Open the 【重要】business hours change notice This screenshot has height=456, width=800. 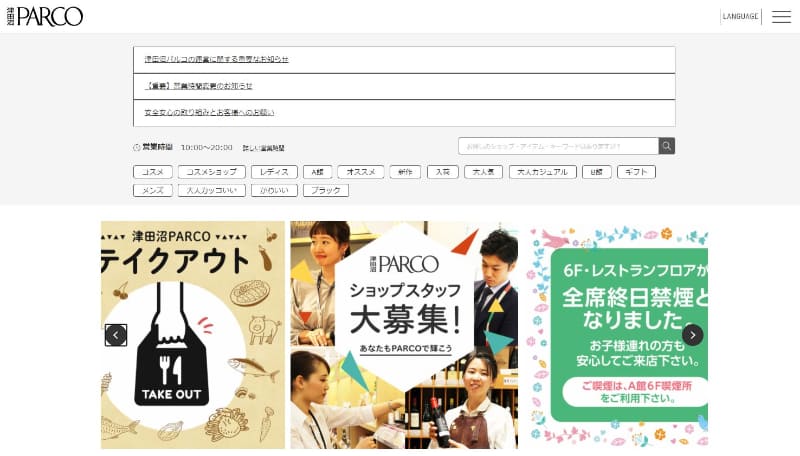click(198, 86)
